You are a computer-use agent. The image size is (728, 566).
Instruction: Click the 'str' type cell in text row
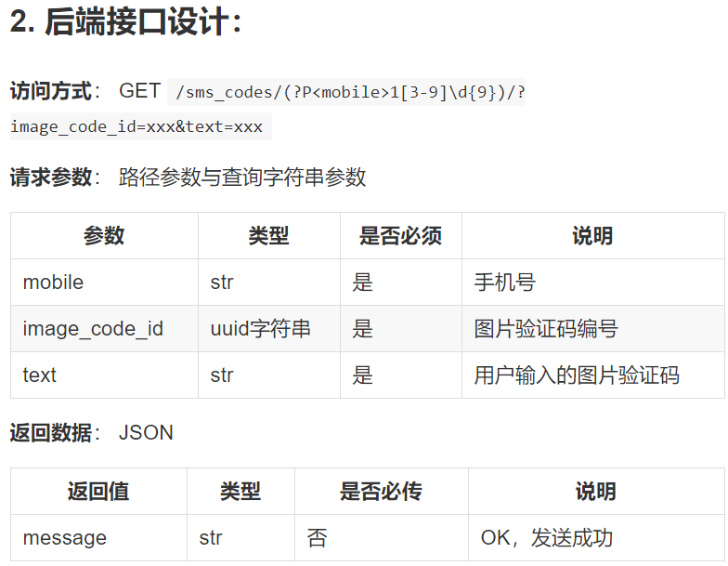(x=269, y=375)
